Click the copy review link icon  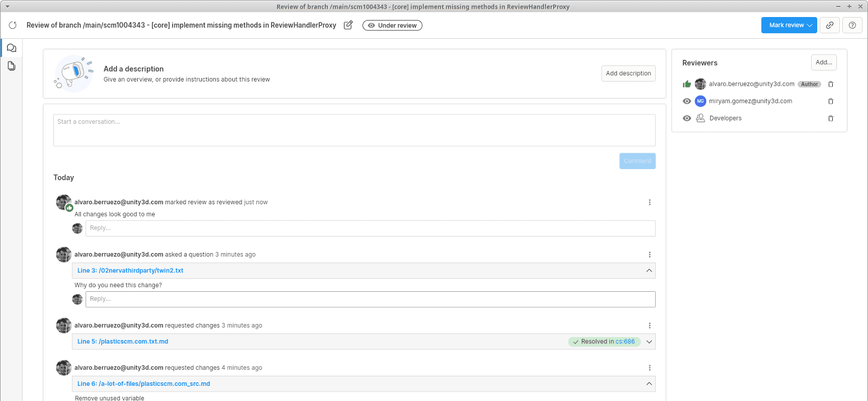click(829, 25)
